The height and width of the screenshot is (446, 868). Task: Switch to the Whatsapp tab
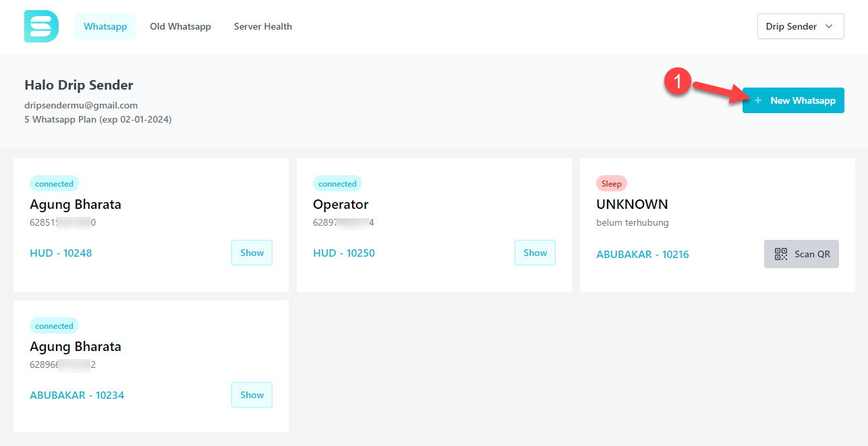tap(105, 26)
